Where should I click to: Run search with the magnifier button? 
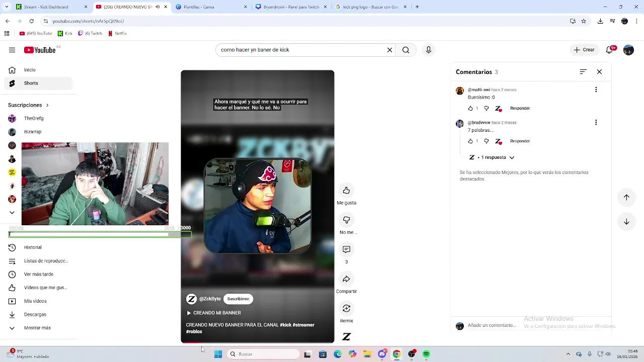pos(406,50)
